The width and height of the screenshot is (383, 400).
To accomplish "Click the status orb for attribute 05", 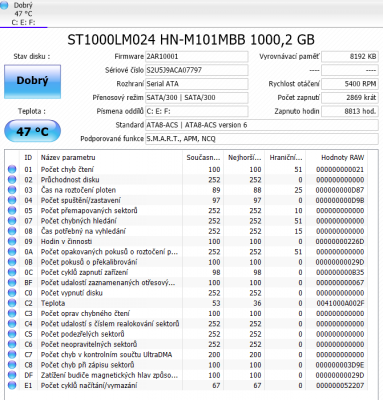I will pos(12,210).
